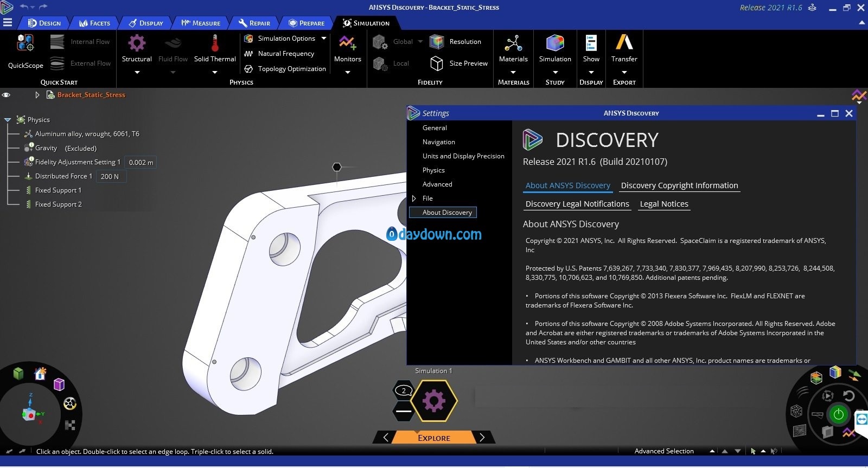Click the left chevron next to Explore
Viewport: 868px width, 468px height.
click(386, 437)
